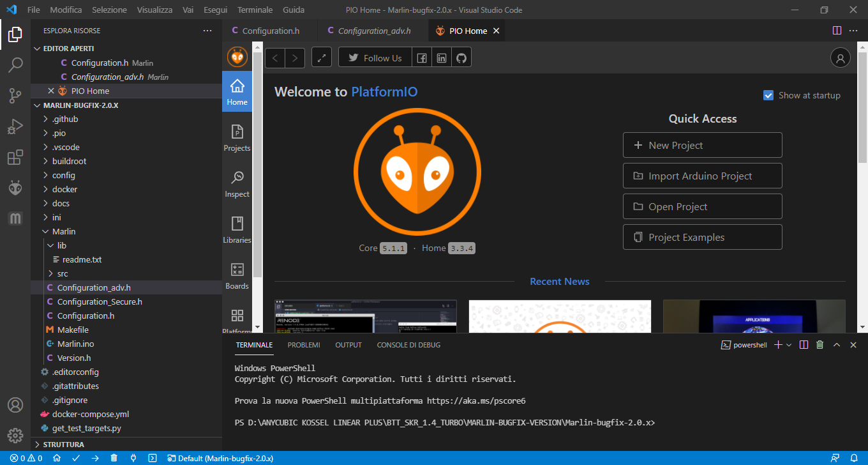
Task: Toggle Show at startup checkbox
Action: 768,95
